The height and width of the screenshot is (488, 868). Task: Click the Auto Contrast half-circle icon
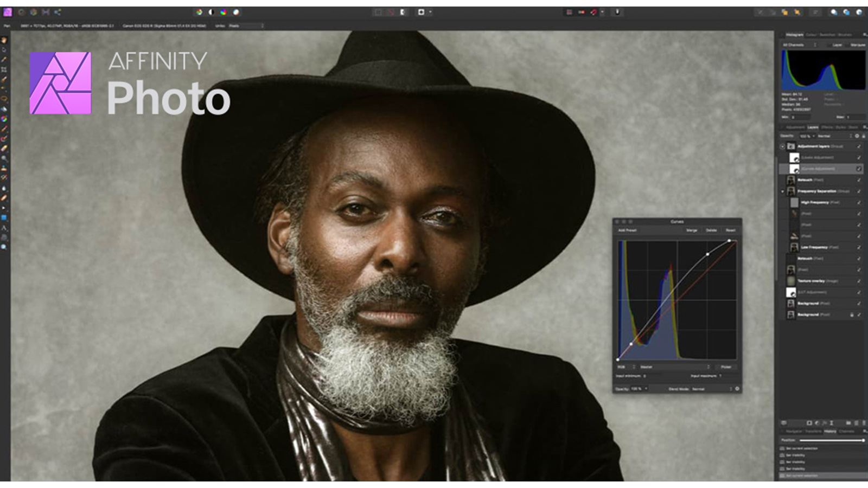[211, 12]
